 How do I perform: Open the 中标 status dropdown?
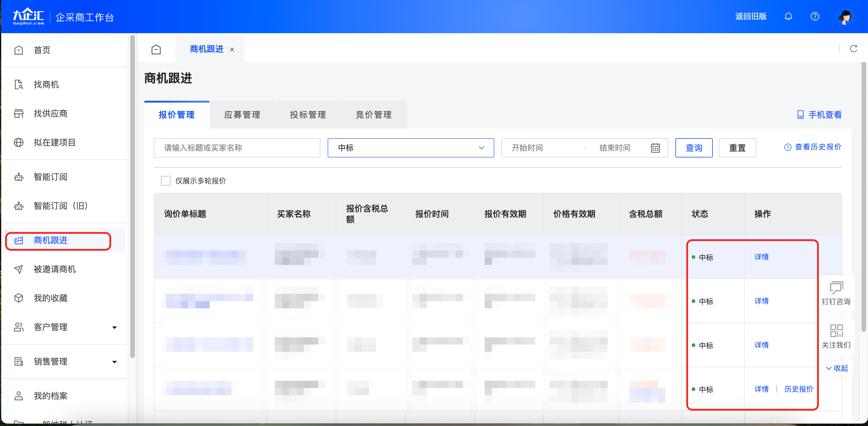click(x=411, y=148)
